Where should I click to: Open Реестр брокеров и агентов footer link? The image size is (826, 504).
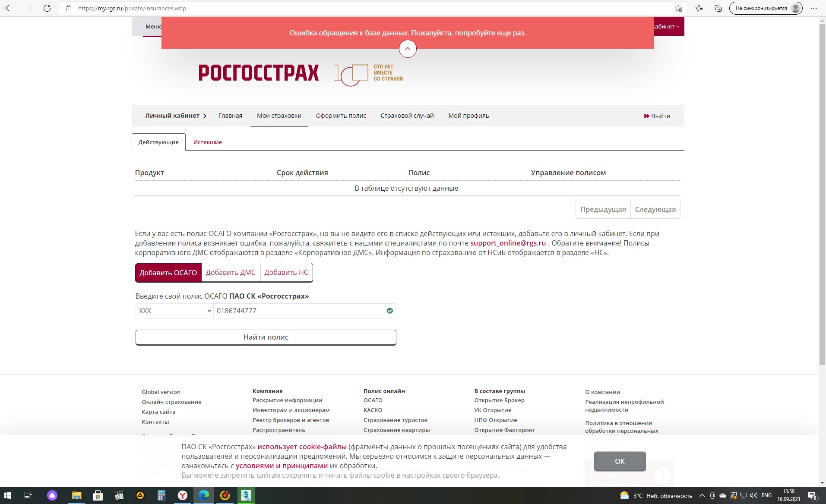click(x=291, y=420)
